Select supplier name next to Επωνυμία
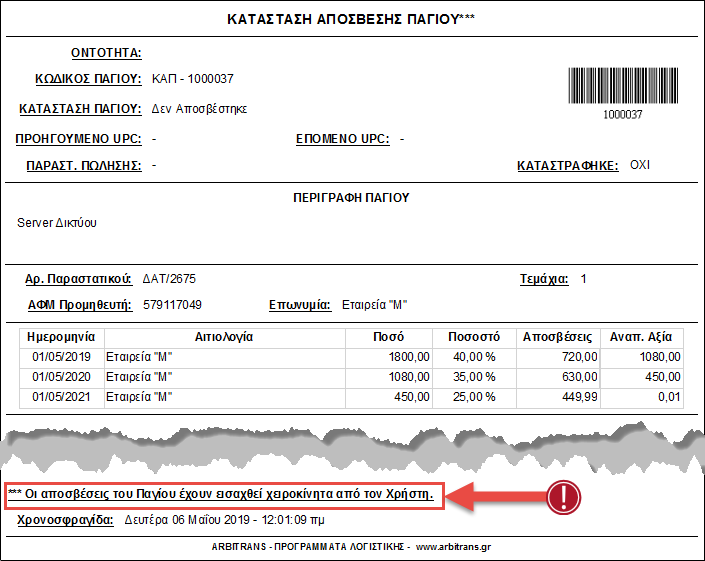This screenshot has width=705, height=561. tap(375, 305)
